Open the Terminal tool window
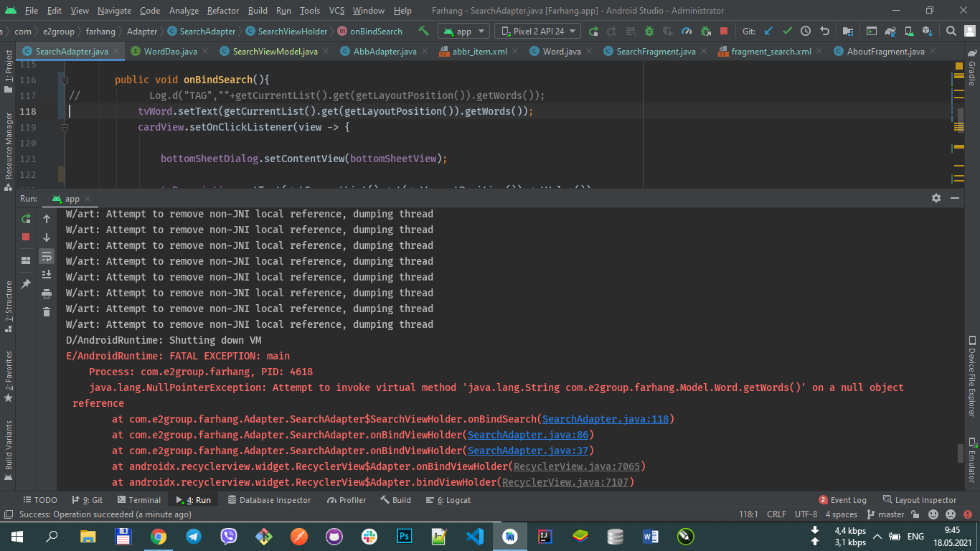This screenshot has width=980, height=551. pyautogui.click(x=139, y=500)
